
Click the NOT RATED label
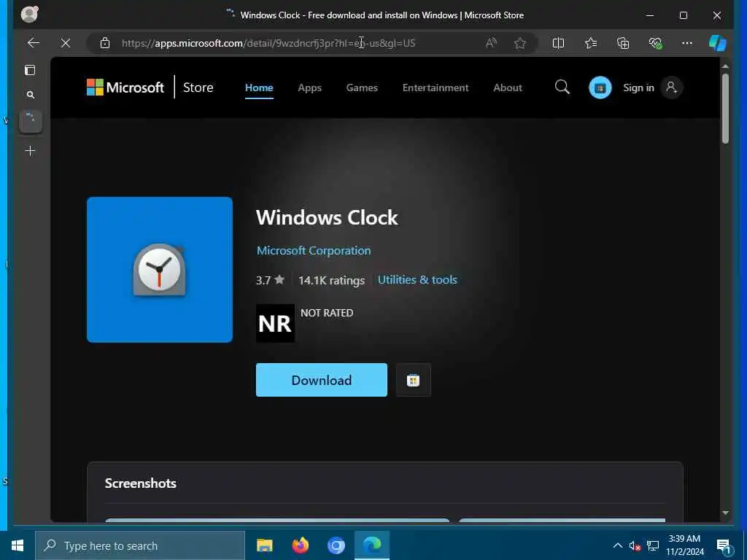pos(327,313)
